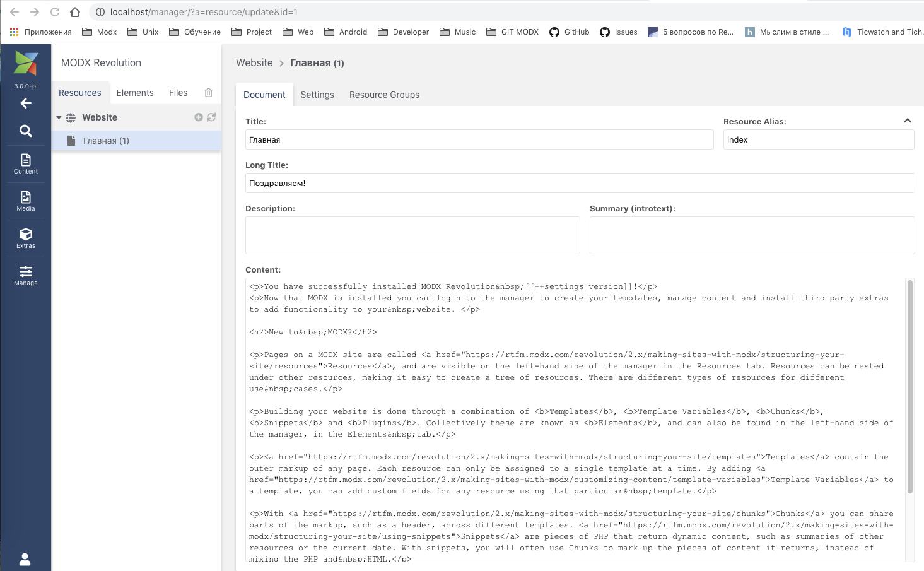Open the Content menu
The width and height of the screenshot is (924, 571).
click(x=26, y=164)
